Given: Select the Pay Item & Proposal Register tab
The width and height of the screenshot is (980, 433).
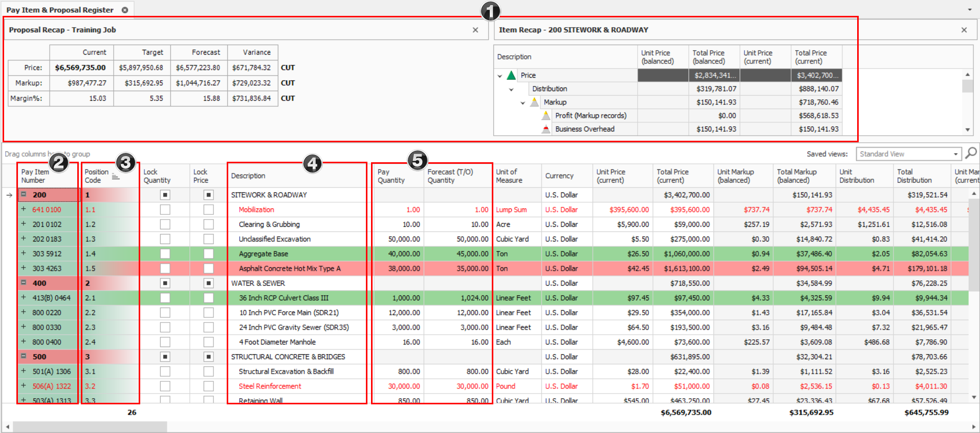Looking at the screenshot, I should coord(60,10).
